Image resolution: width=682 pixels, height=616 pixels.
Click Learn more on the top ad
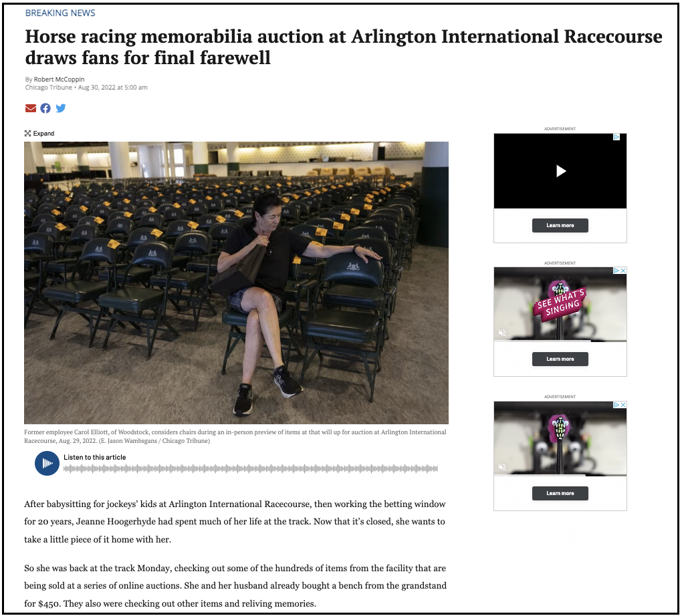(560, 225)
